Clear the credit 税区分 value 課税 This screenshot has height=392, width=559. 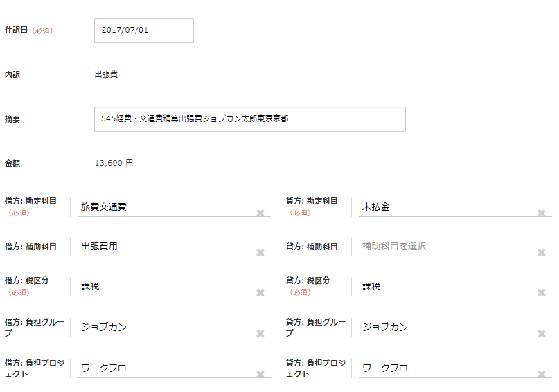click(542, 293)
